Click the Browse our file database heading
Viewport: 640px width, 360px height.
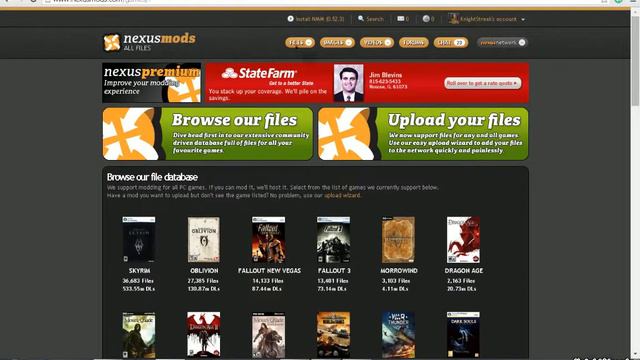pos(152,177)
